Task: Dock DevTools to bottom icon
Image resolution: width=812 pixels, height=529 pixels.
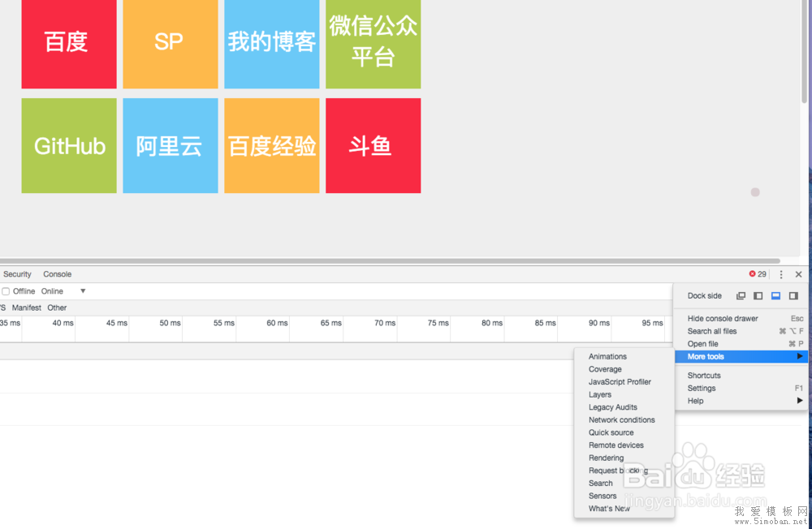Action: (x=775, y=296)
